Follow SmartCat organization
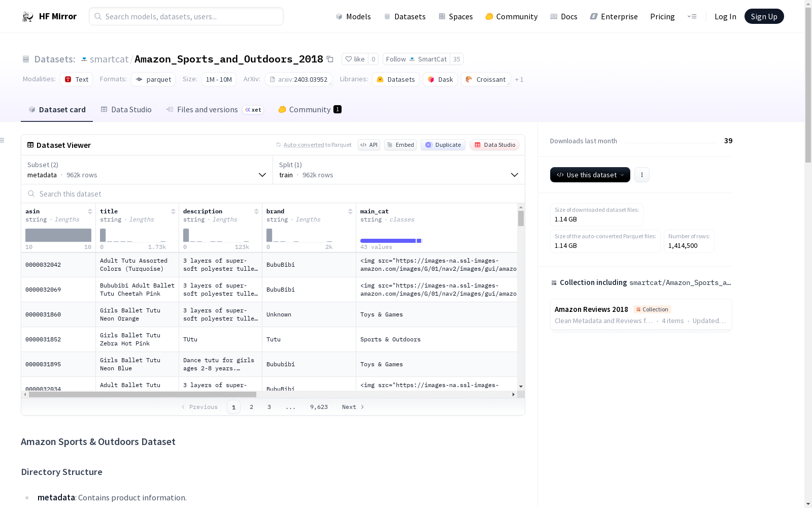Viewport: 812px width, 508px height. coord(416,59)
